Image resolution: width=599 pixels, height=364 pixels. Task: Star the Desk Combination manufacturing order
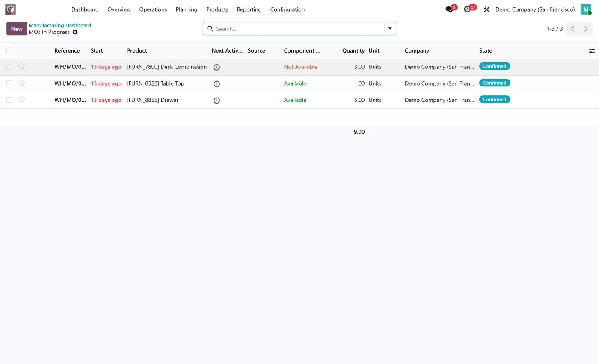tap(22, 67)
